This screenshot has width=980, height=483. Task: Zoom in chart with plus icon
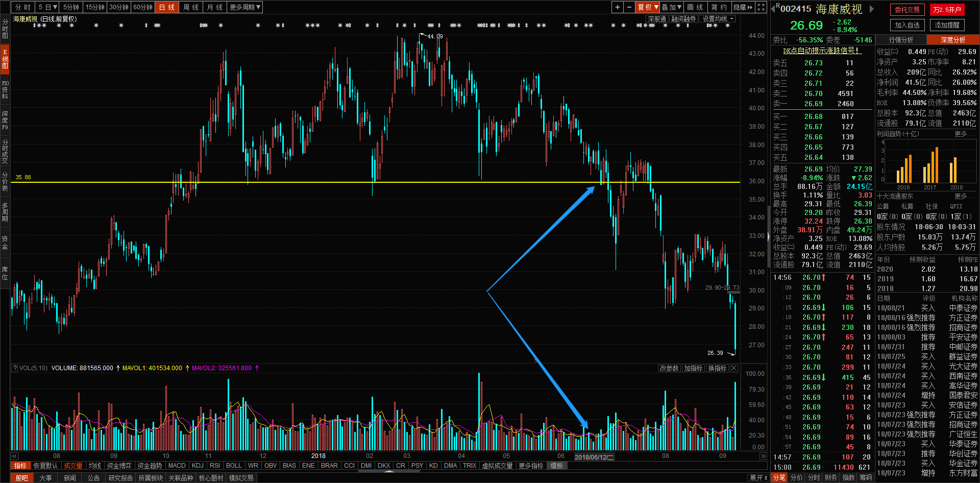[618, 7]
